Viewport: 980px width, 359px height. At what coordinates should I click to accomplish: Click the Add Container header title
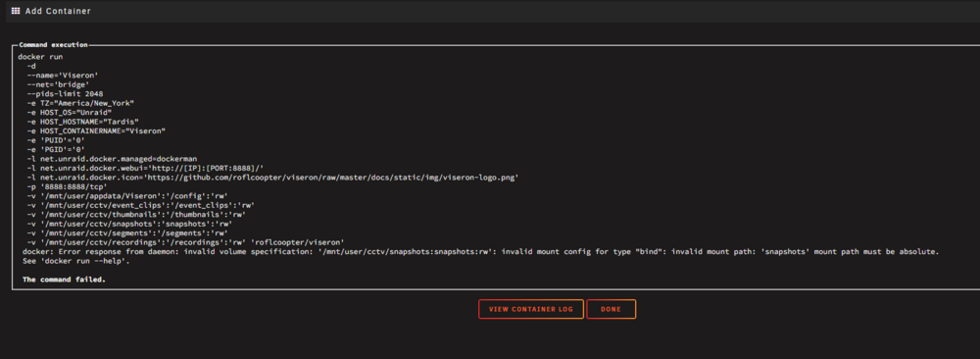pyautogui.click(x=58, y=11)
